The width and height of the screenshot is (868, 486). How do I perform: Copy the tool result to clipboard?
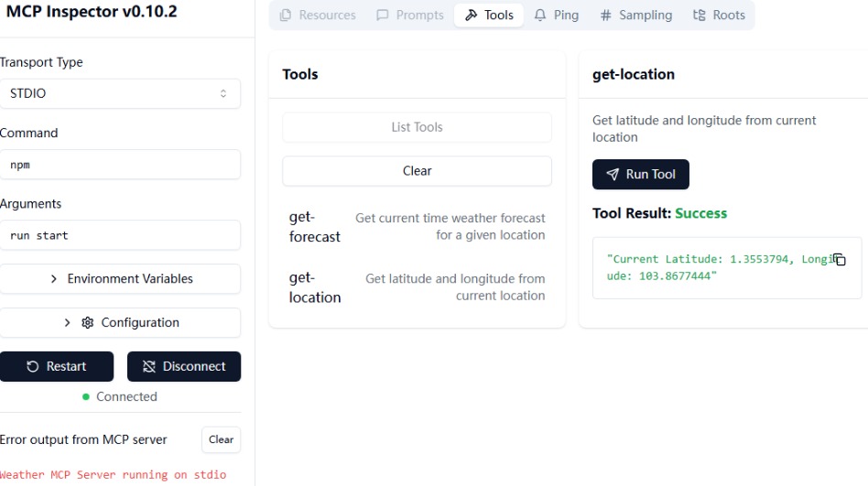coord(839,260)
